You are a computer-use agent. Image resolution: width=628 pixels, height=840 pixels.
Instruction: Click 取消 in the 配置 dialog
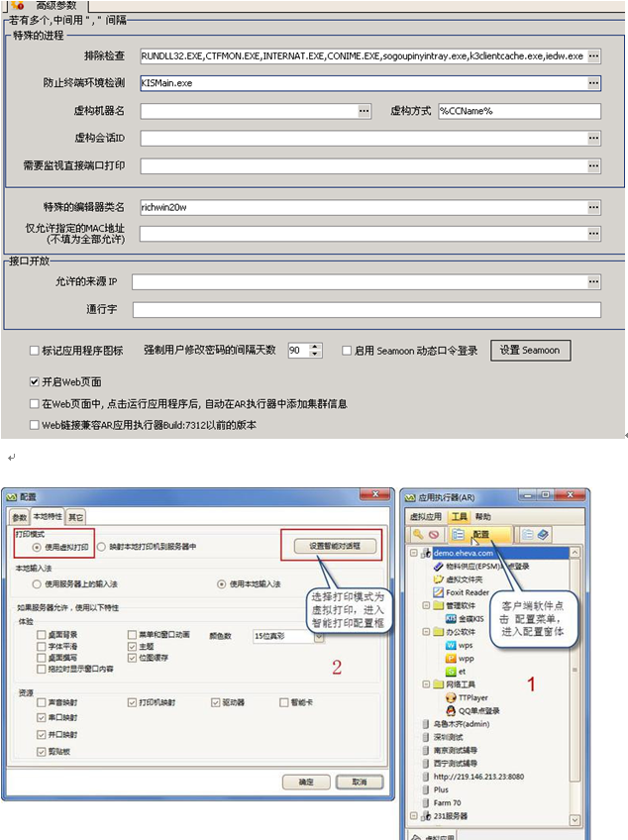tap(359, 783)
